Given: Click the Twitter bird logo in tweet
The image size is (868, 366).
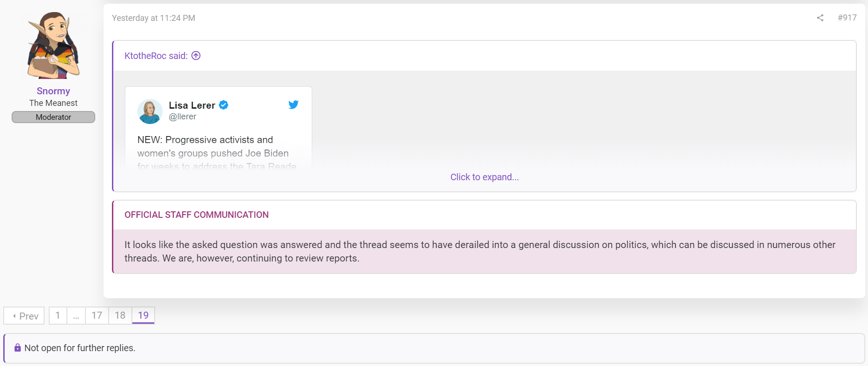Looking at the screenshot, I should 294,105.
